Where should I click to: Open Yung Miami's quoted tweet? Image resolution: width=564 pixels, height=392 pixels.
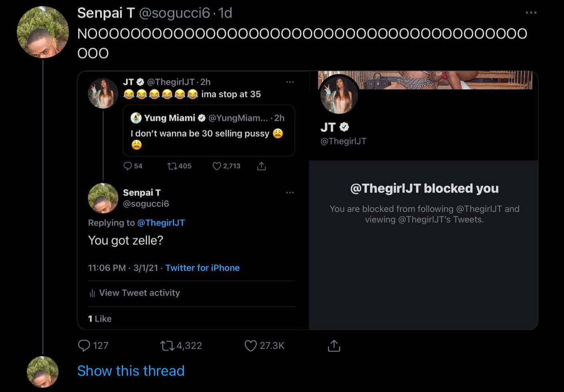[209, 131]
